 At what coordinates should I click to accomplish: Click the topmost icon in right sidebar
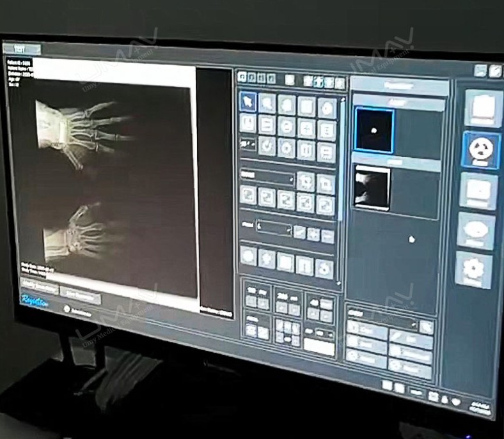(x=483, y=108)
